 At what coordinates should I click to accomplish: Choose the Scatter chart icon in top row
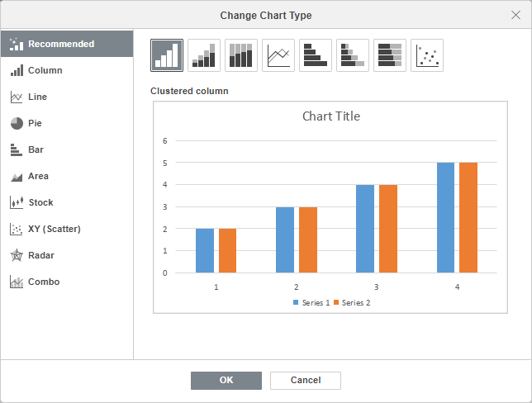click(427, 55)
